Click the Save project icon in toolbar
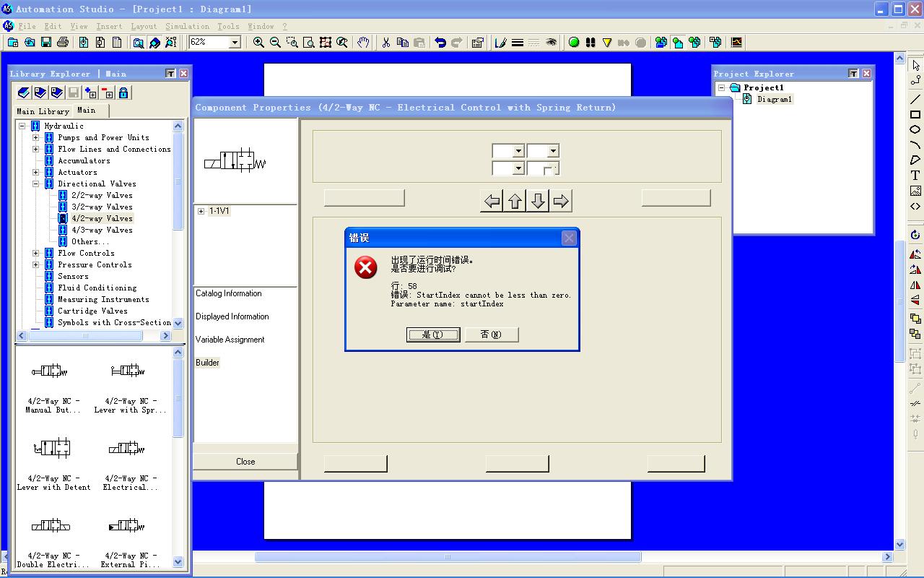The height and width of the screenshot is (578, 924). pos(46,43)
